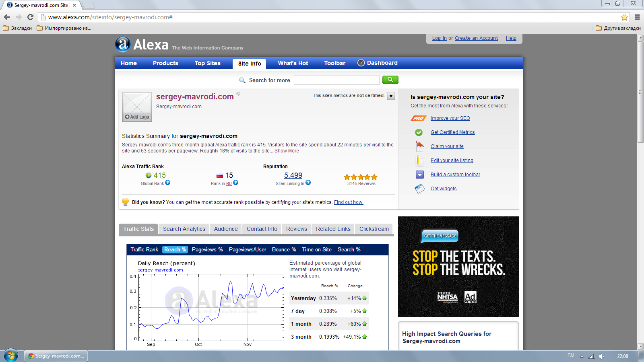The width and height of the screenshot is (644, 362).
Task: Open the Top Sites navigation menu
Action: point(208,63)
